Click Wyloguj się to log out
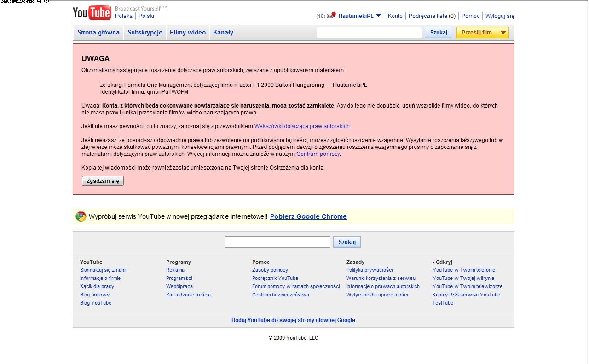This screenshot has height=364, width=589. [x=500, y=16]
